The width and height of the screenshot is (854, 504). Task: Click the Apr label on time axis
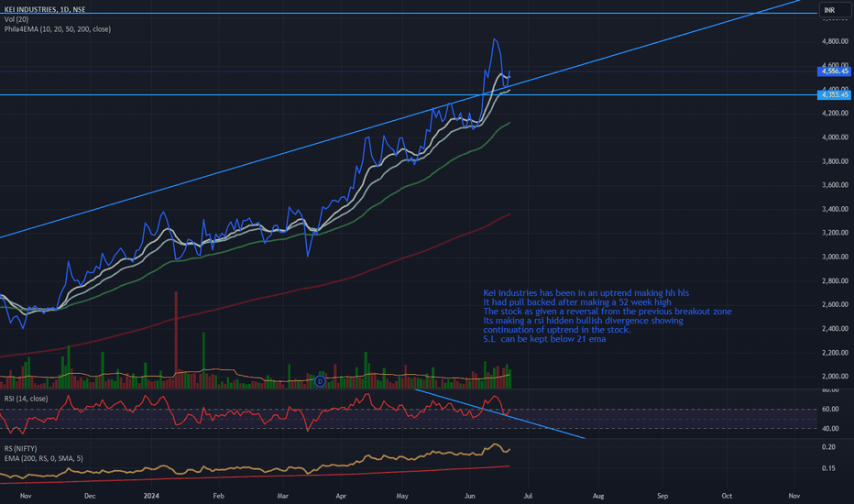[x=341, y=496]
